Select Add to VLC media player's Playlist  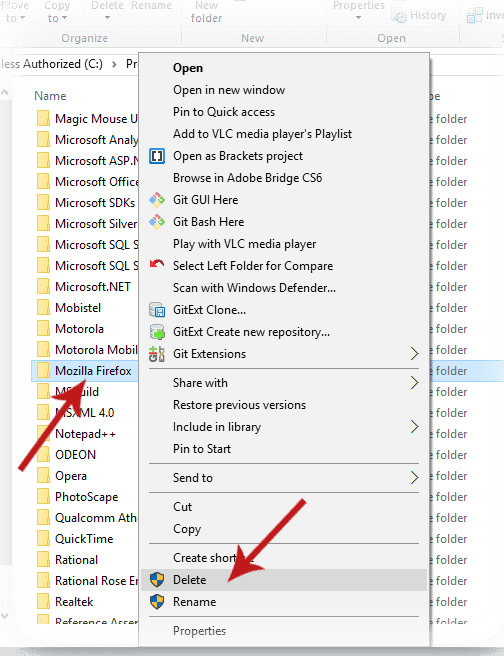[262, 134]
